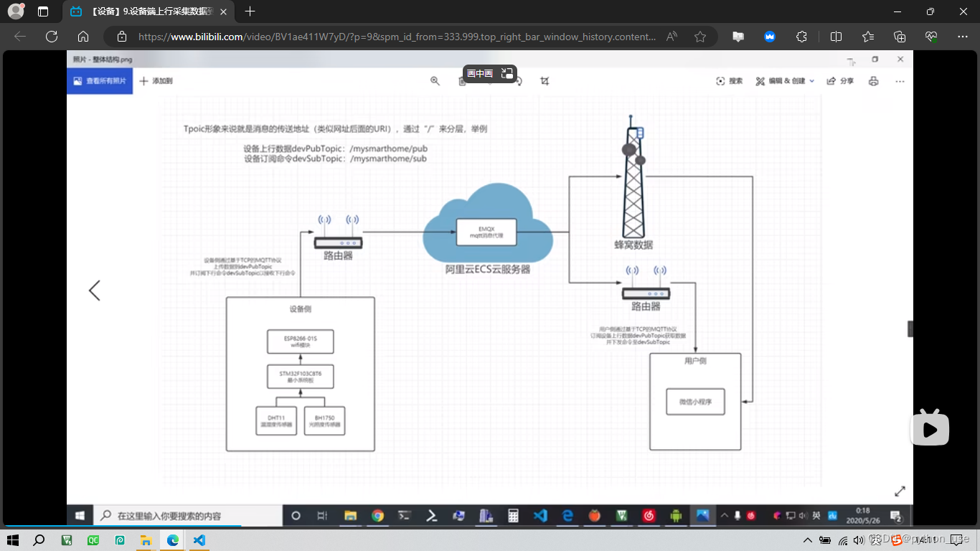The width and height of the screenshot is (980, 551).
Task: Open the host Windows Start menu
Action: tap(12, 540)
